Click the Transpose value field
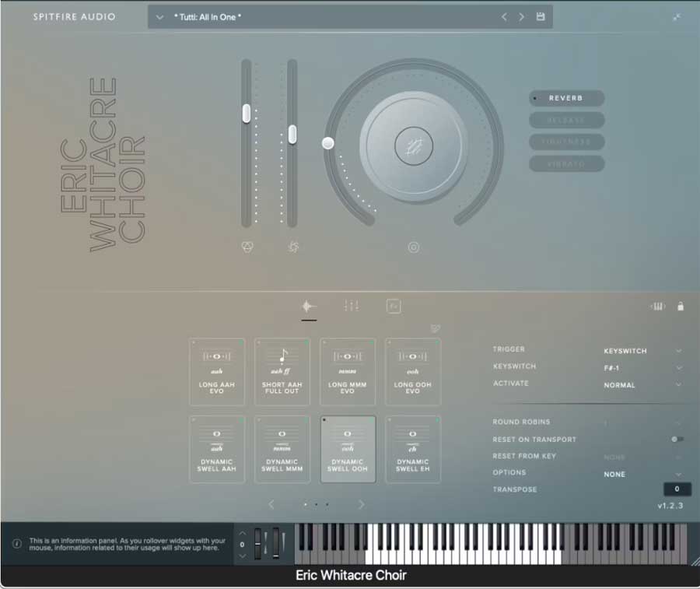Viewport: 700px width, 589px height. [x=677, y=489]
